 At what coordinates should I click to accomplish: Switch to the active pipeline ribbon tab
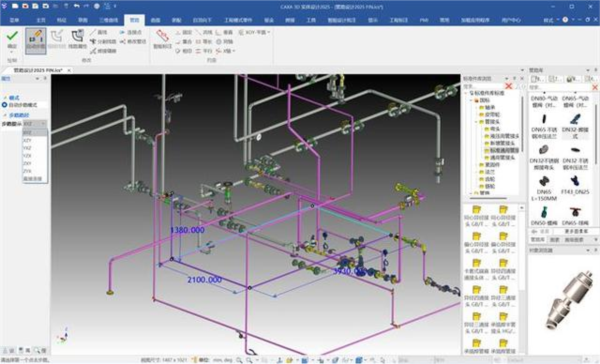(134, 20)
